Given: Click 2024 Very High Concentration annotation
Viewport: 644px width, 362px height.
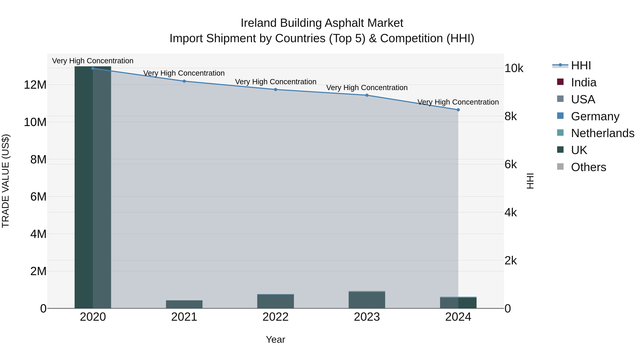Looking at the screenshot, I should pos(458,102).
